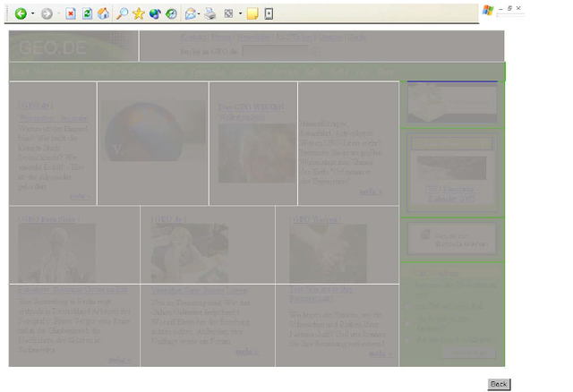Click the sidebar set-as-homepage (Startseite) box

(x=452, y=239)
